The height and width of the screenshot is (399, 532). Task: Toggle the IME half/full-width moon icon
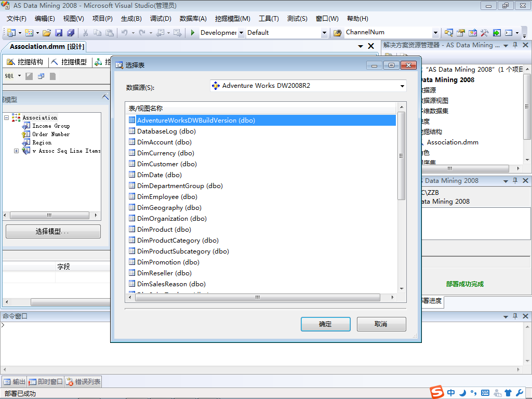coord(462,393)
